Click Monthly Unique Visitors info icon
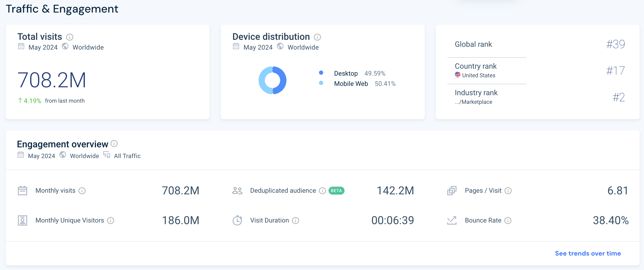Viewport: 644px width, 270px height. (x=111, y=220)
